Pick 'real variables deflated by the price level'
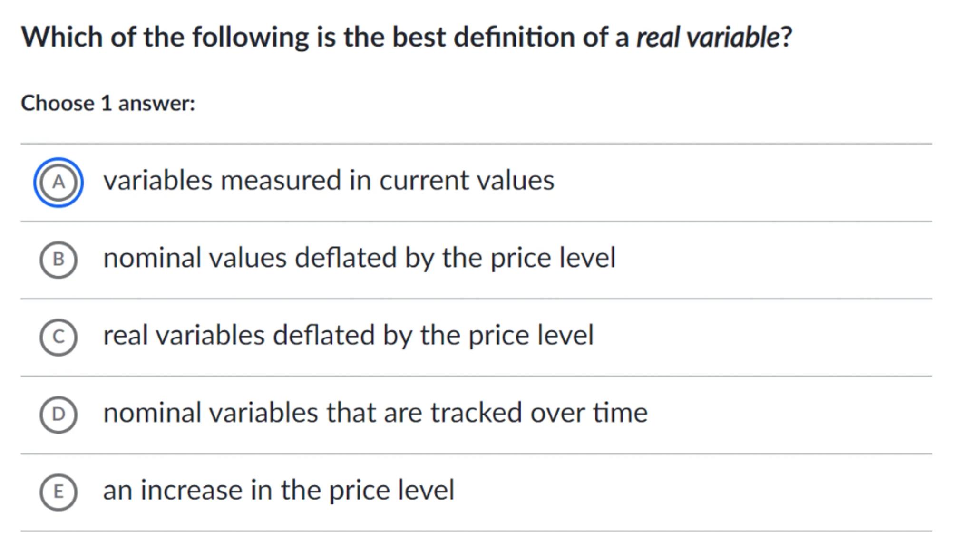Image resolution: width=974 pixels, height=560 pixels. pyautogui.click(x=348, y=336)
